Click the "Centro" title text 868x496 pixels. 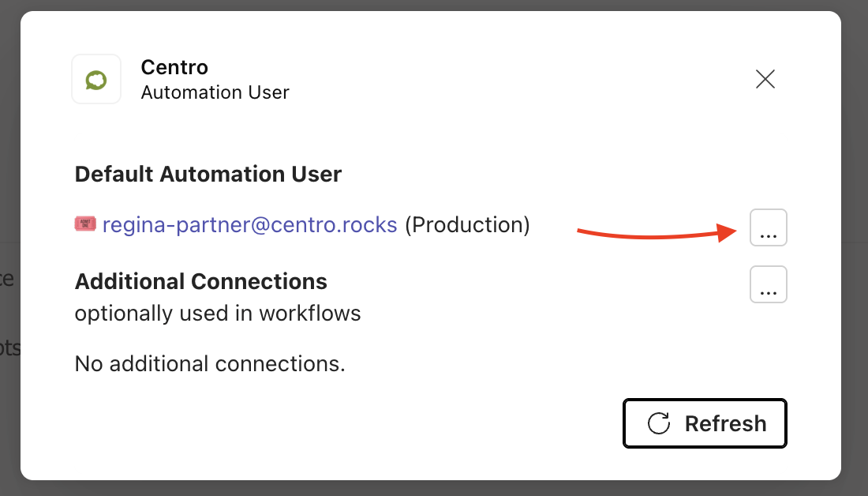coord(174,67)
